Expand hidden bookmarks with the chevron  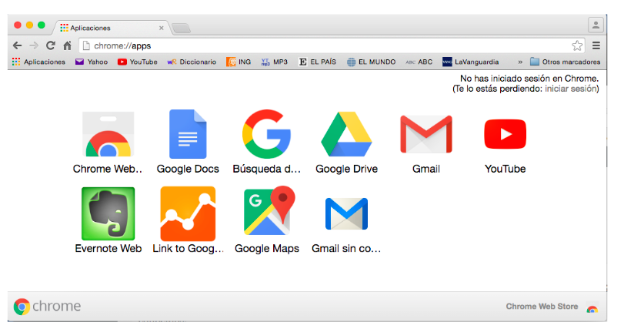tap(520, 62)
